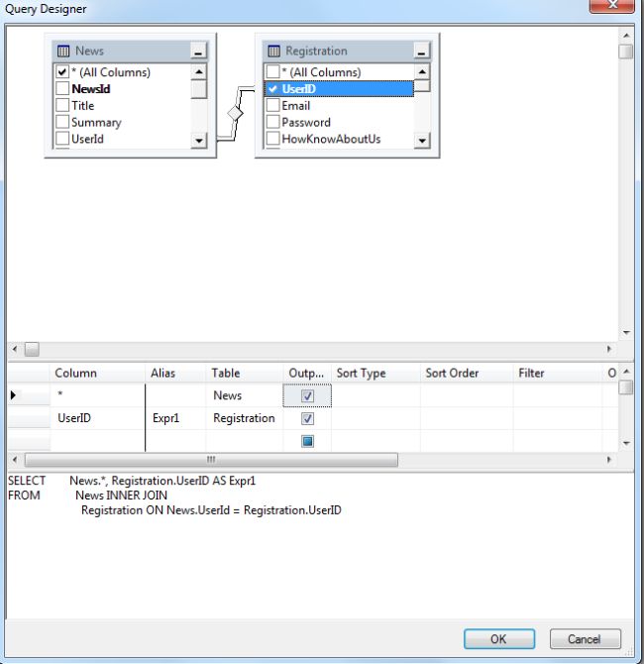Click the grid vertical scrollbar thumb
Screen dimensions: 644x664
626,387
